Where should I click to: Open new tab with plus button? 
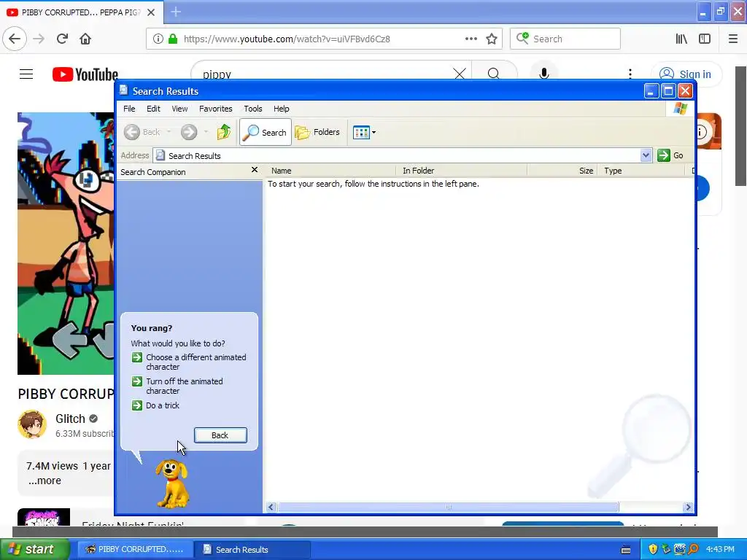(176, 12)
